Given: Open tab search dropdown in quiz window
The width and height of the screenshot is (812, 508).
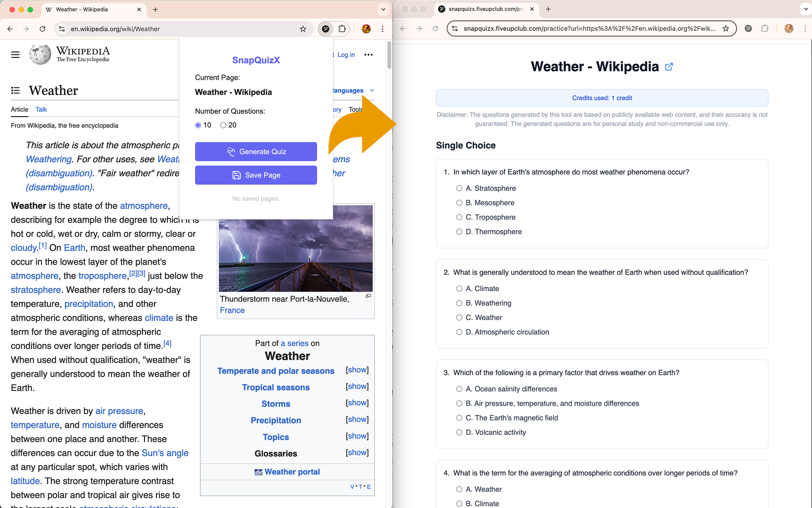Looking at the screenshot, I should coord(806,9).
